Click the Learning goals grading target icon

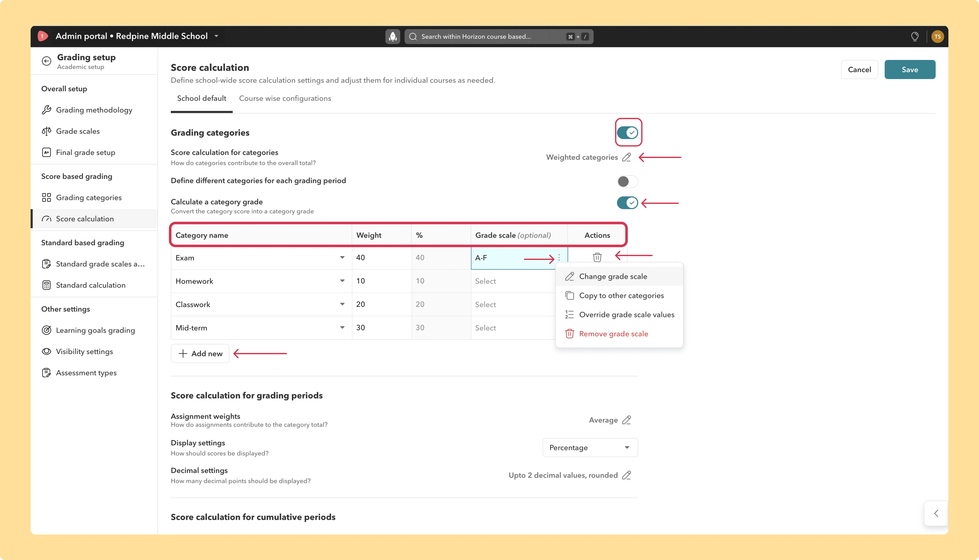47,330
